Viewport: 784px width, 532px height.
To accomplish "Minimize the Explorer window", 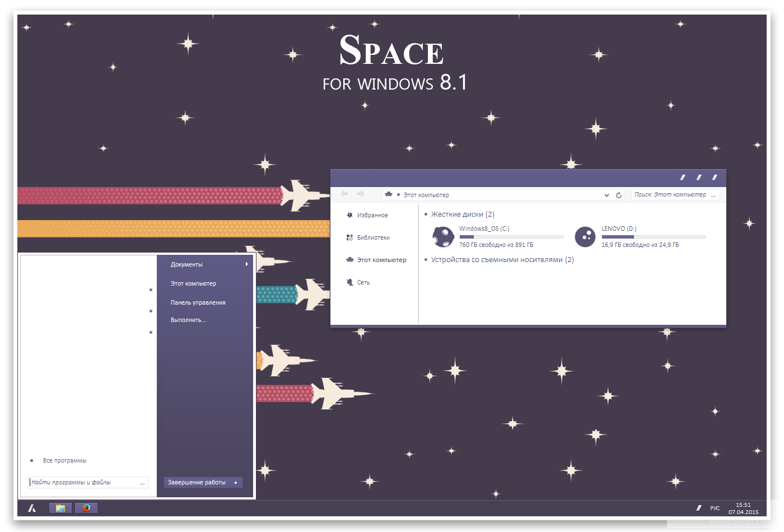I will [683, 178].
